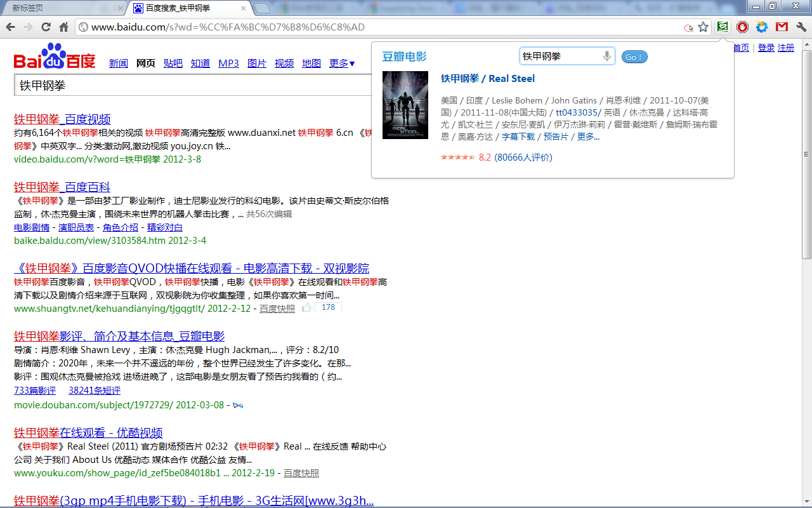Click the Baidu main search input box
The height and width of the screenshot is (508, 812).
[x=193, y=85]
